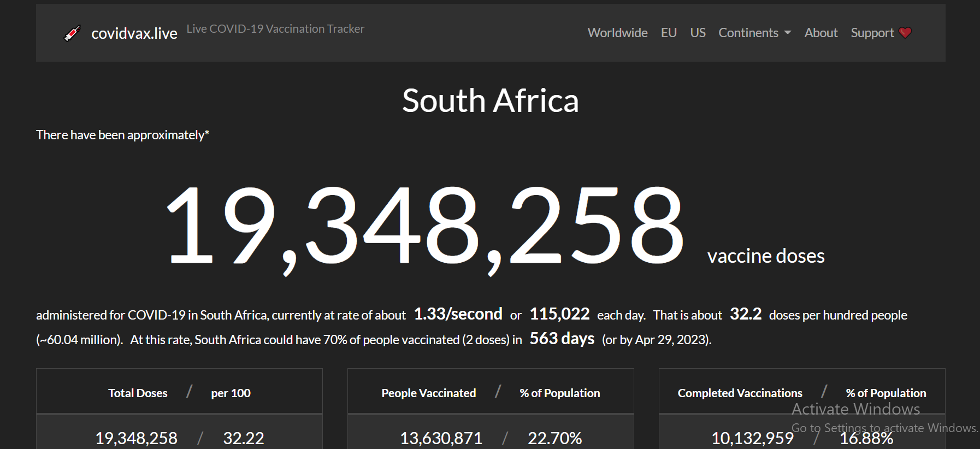Click the syringe logo icon

click(72, 33)
